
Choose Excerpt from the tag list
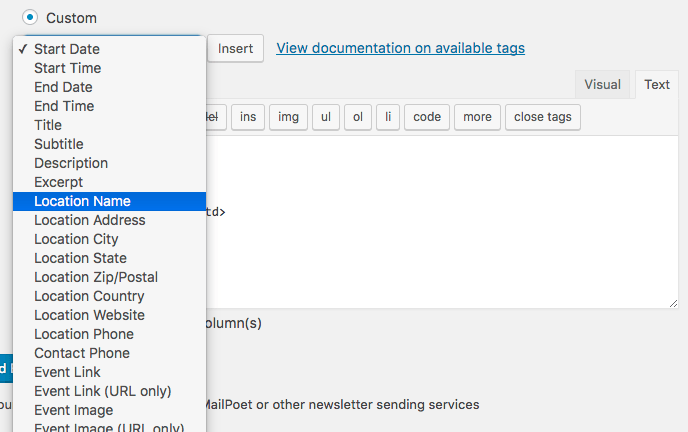109,182
